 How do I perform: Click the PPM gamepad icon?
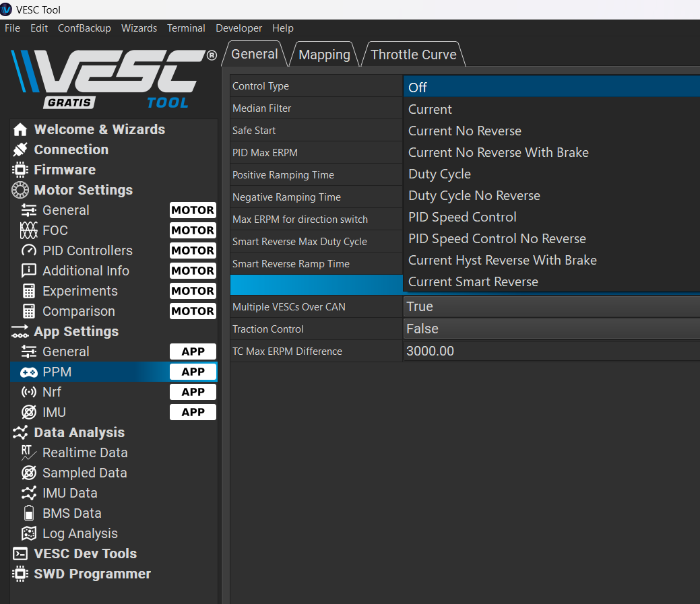coord(29,372)
